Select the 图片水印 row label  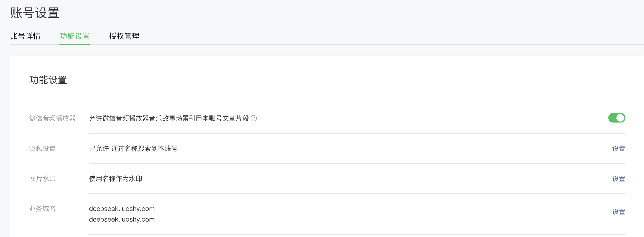coord(42,179)
